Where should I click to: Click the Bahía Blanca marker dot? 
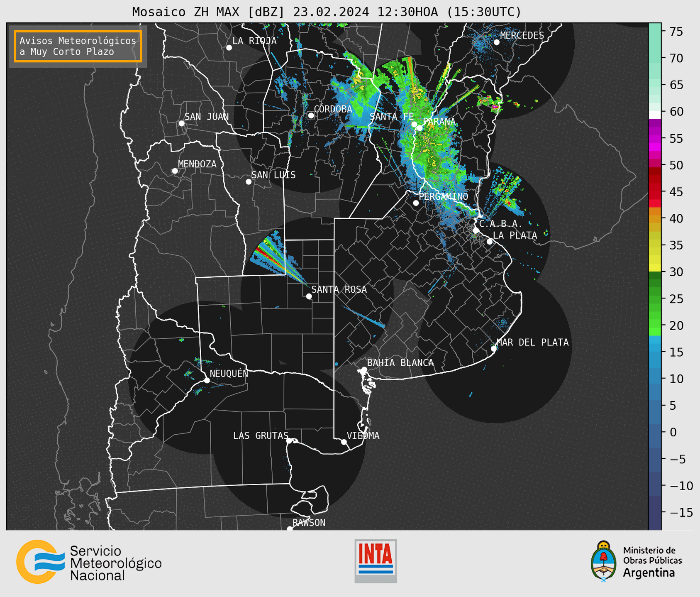(364, 369)
